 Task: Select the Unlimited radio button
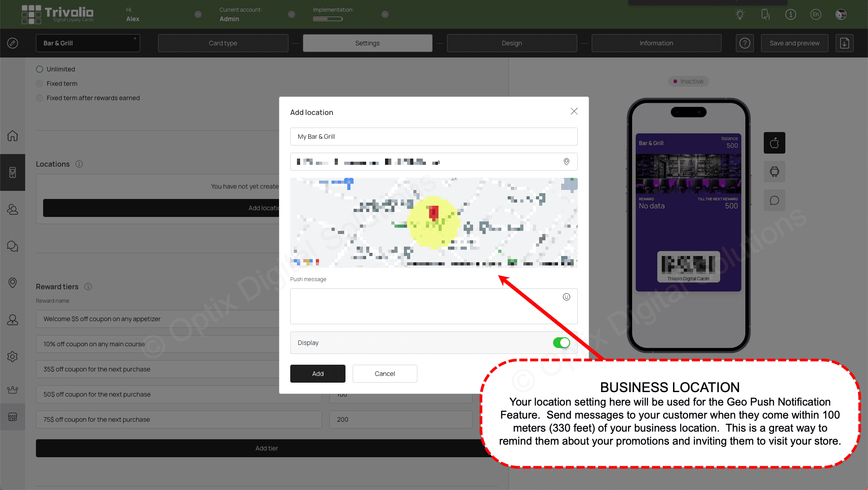[40, 69]
